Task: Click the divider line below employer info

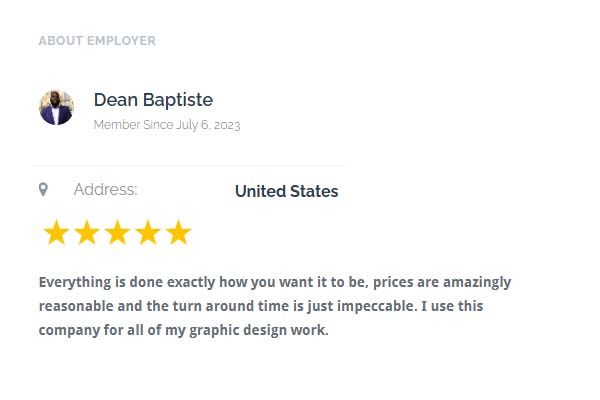Action: point(188,166)
